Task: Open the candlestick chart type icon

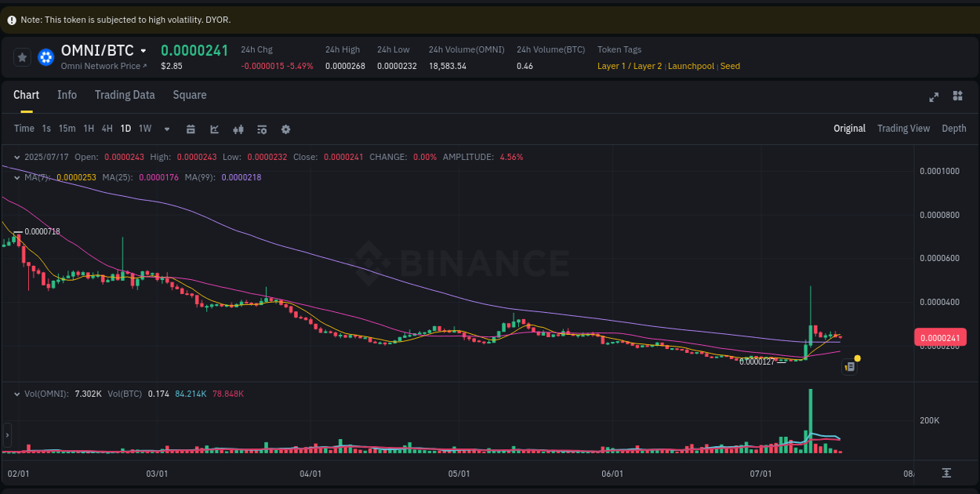Action: tap(238, 129)
